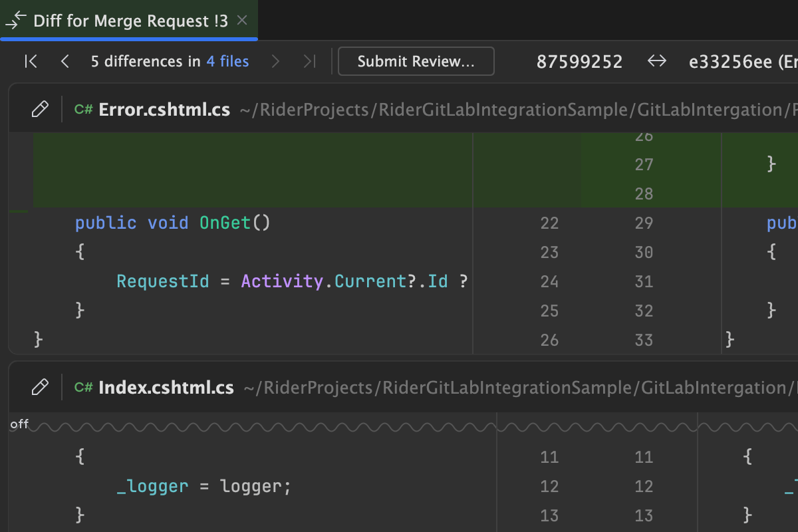The image size is (798, 532).
Task: Click the Submit Review... button
Action: point(416,61)
